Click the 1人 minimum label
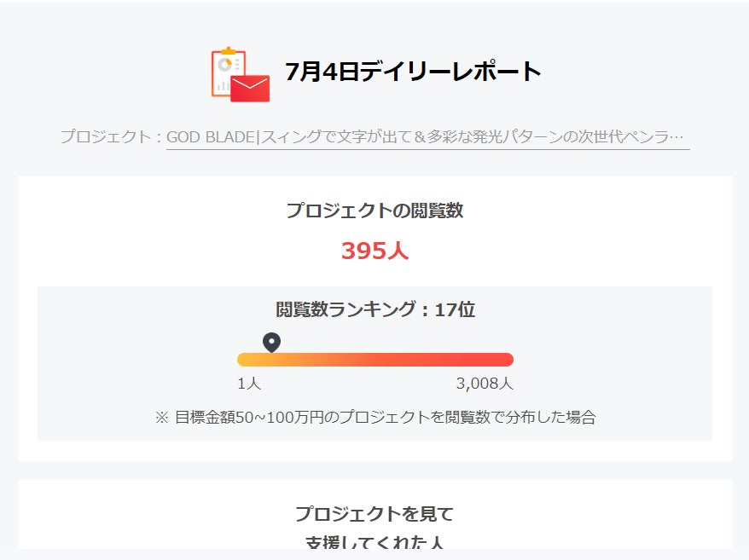 click(x=249, y=384)
